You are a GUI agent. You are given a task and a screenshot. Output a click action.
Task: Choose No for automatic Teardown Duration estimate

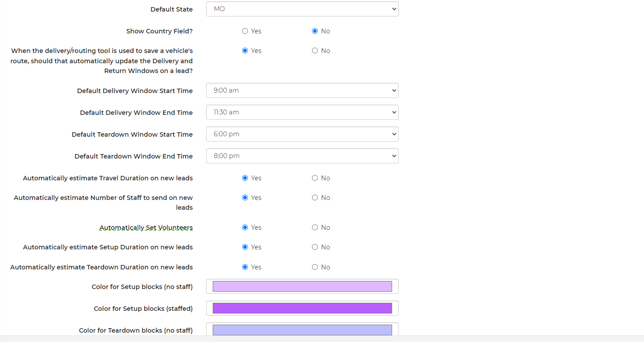pyautogui.click(x=315, y=267)
